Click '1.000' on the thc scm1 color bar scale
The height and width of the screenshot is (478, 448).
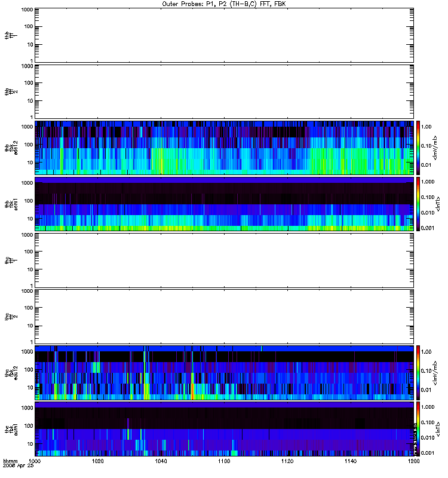tap(428, 407)
